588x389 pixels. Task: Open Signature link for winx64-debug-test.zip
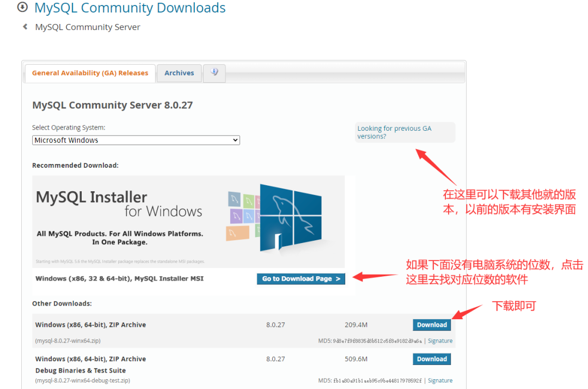tap(440, 380)
